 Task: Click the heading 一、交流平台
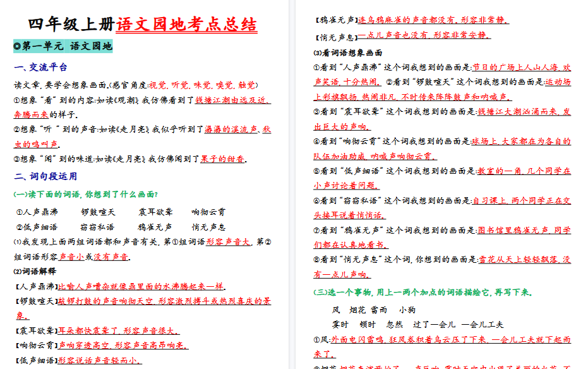click(40, 65)
